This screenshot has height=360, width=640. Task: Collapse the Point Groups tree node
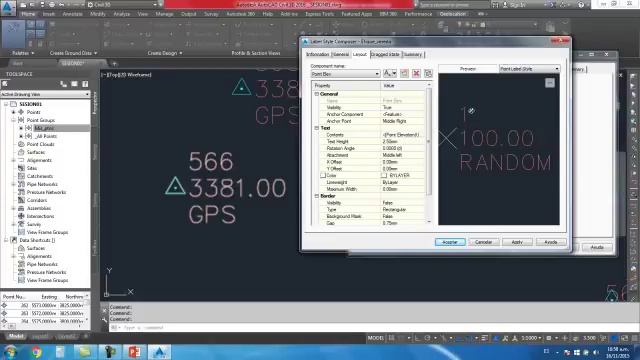pos(13,120)
